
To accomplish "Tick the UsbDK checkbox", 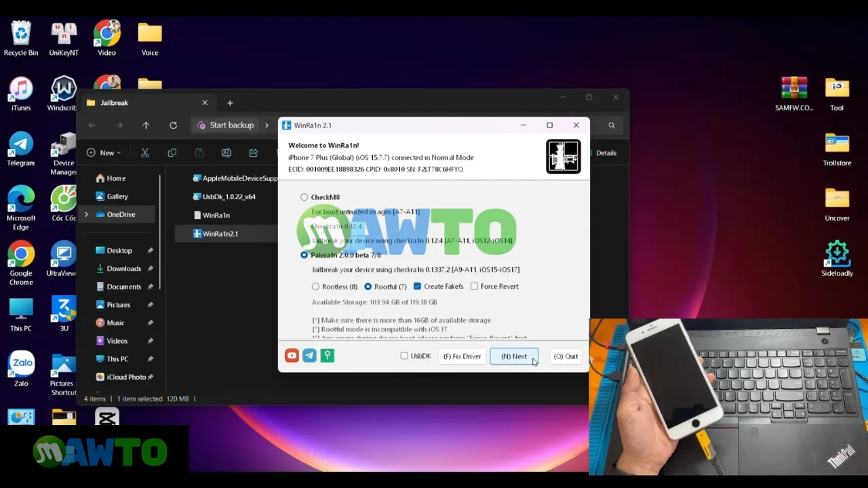I will pyautogui.click(x=404, y=356).
